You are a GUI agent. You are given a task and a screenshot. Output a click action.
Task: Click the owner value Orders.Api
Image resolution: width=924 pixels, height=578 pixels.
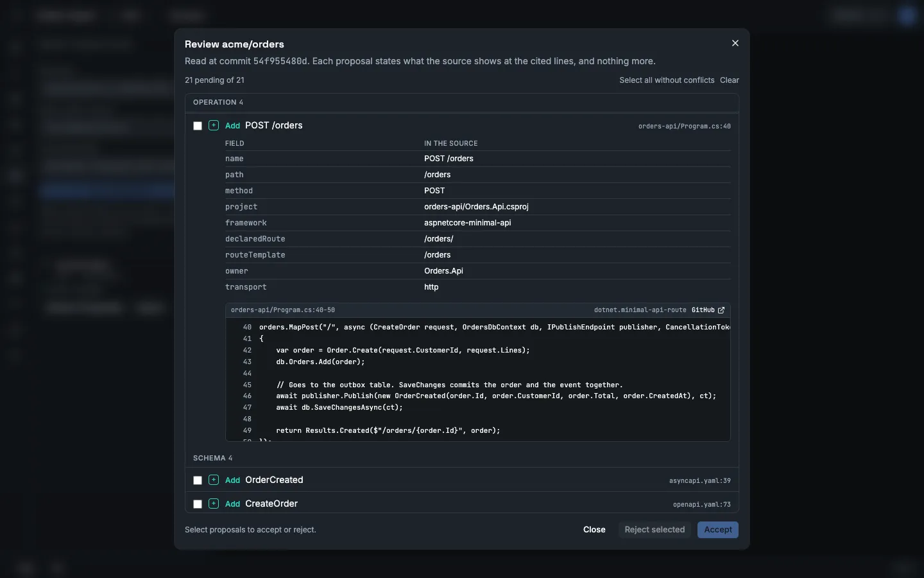click(443, 271)
